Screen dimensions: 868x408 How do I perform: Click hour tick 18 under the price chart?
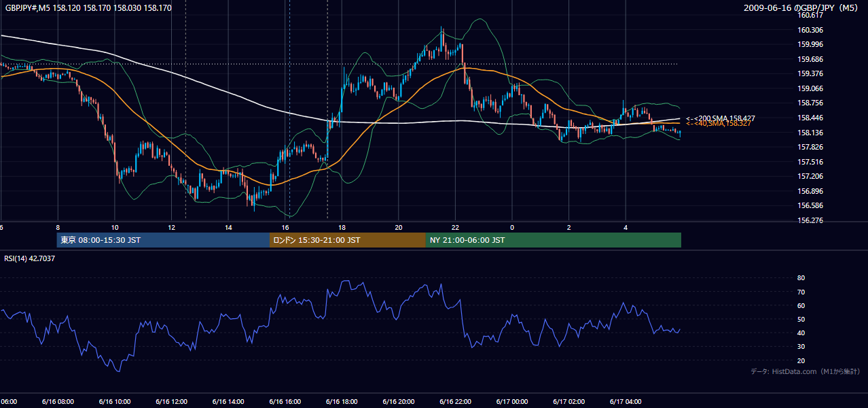[x=342, y=227]
